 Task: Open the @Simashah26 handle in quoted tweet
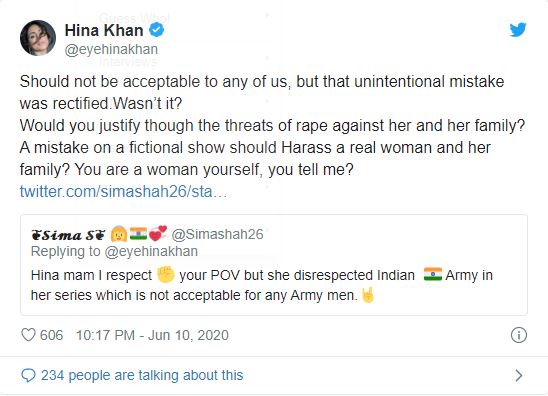coord(217,234)
